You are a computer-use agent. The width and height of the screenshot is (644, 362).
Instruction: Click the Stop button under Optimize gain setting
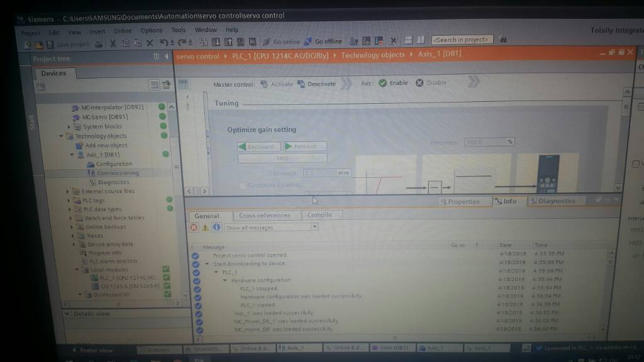coord(282,158)
